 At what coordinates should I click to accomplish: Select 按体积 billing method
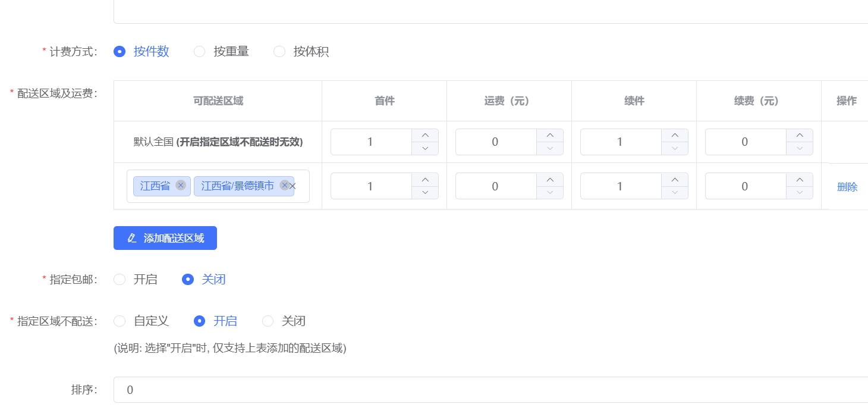pyautogui.click(x=301, y=52)
